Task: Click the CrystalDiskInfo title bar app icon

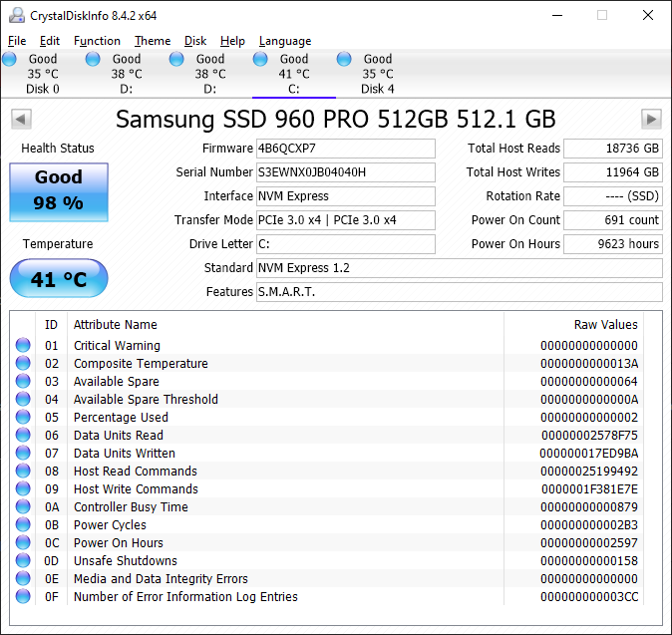Action: click(x=17, y=15)
